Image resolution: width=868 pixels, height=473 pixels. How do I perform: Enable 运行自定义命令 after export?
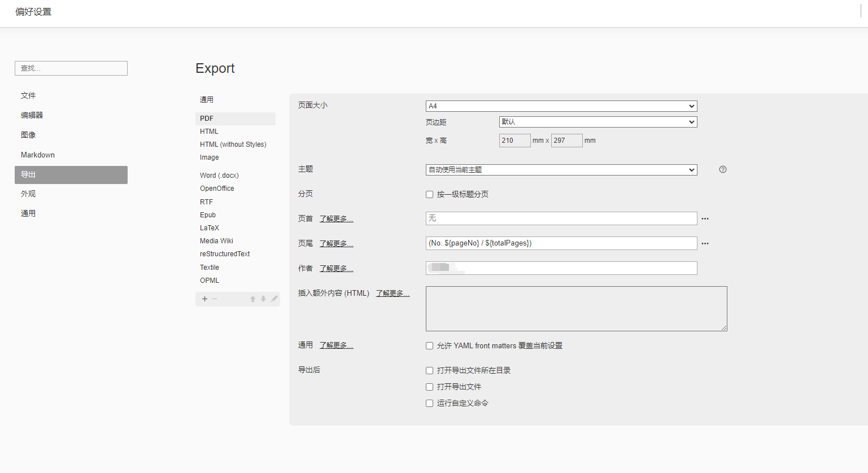(429, 404)
